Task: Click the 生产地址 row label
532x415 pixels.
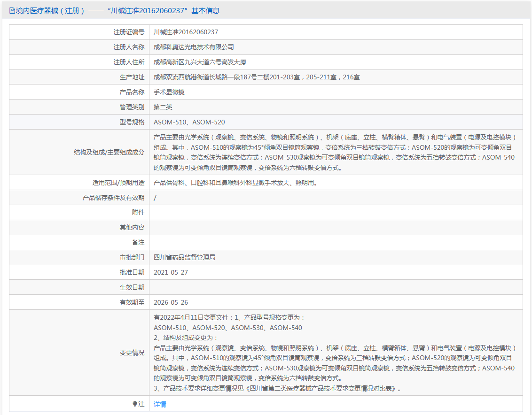Action: [132, 77]
